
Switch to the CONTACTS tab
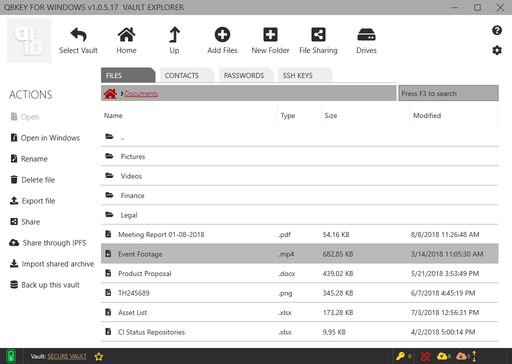[187, 75]
